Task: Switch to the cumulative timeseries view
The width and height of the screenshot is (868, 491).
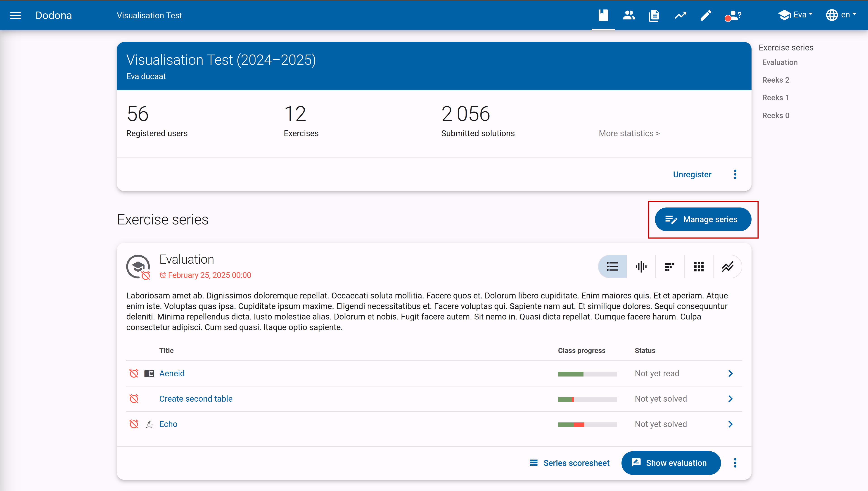Action: (728, 266)
